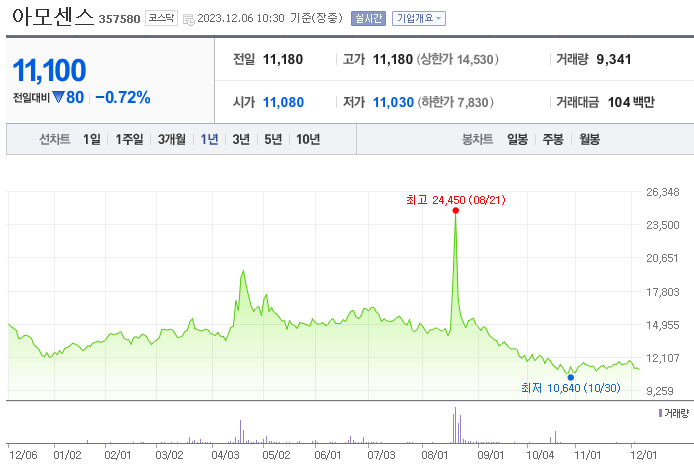Click the 선차트 label
This screenshot has width=694, height=472.
click(x=55, y=139)
